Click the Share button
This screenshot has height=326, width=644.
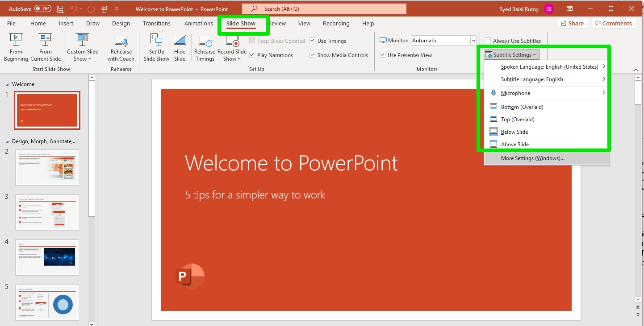point(572,24)
